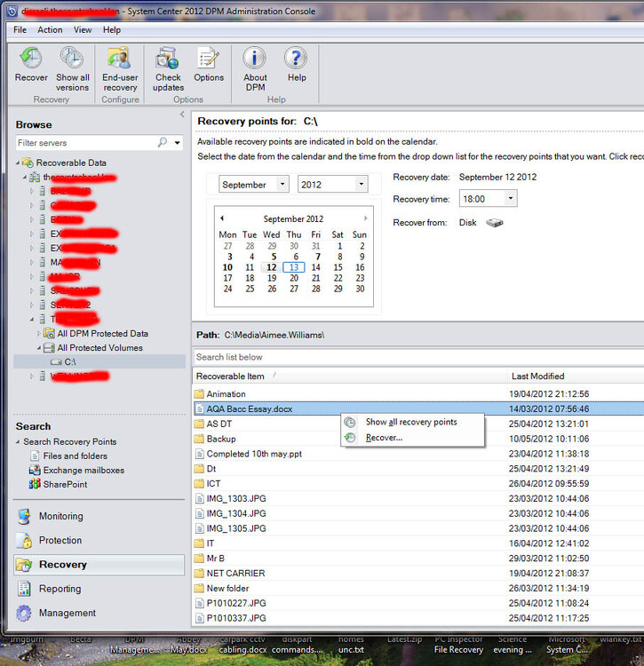The width and height of the screenshot is (644, 666).
Task: Open the View menu
Action: coord(83,29)
